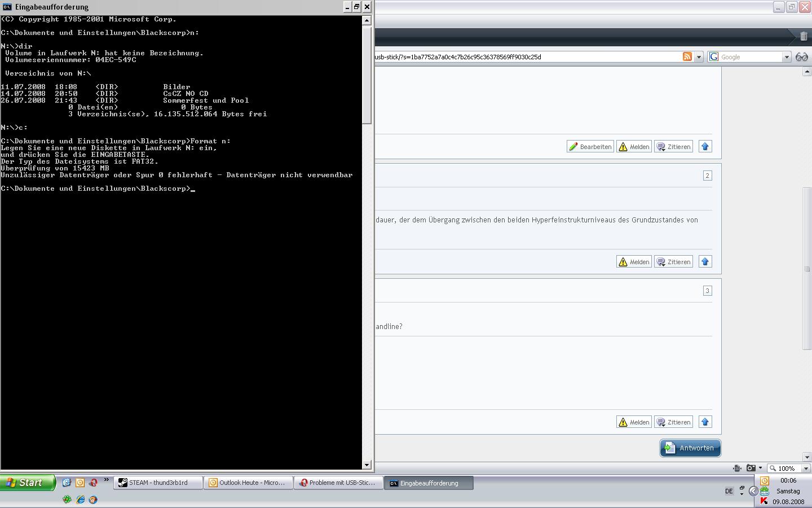Click the ICQ flower icon in quick launch
The height and width of the screenshot is (508, 812).
[67, 500]
